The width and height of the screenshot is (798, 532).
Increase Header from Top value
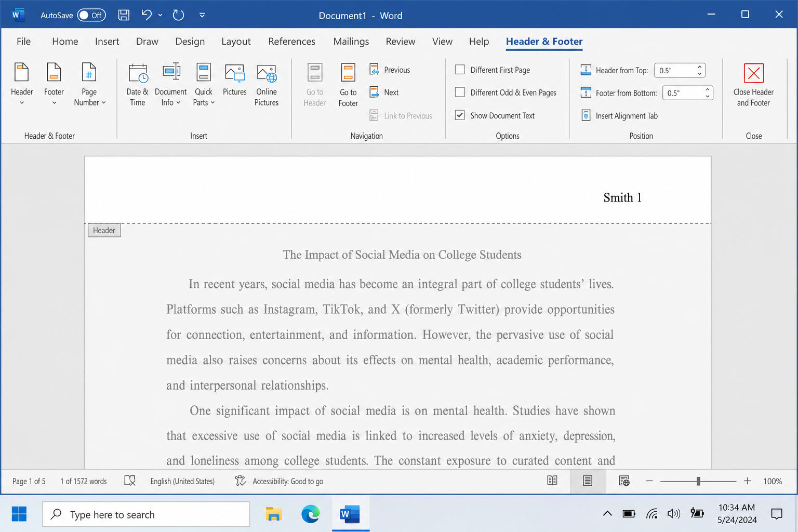click(700, 67)
